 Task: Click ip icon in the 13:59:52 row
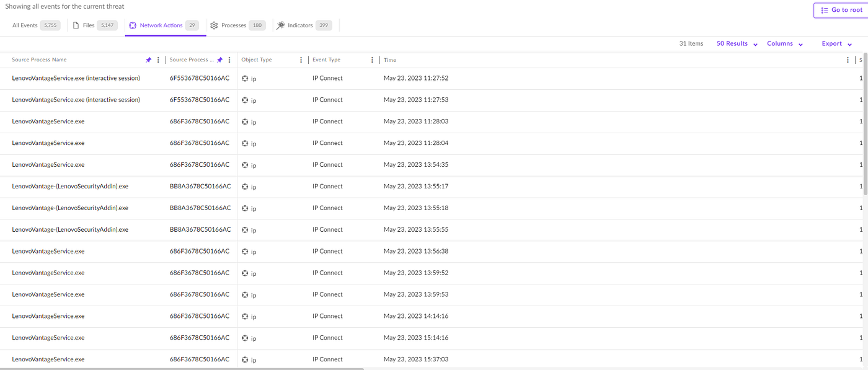pos(245,273)
